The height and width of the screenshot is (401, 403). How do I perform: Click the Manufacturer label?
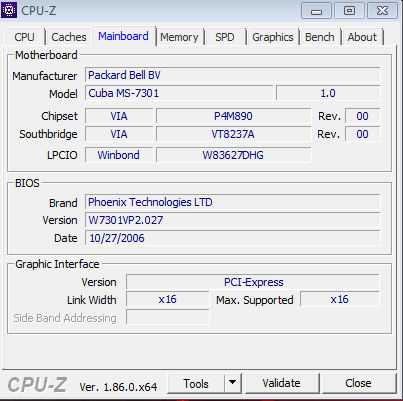(x=45, y=76)
